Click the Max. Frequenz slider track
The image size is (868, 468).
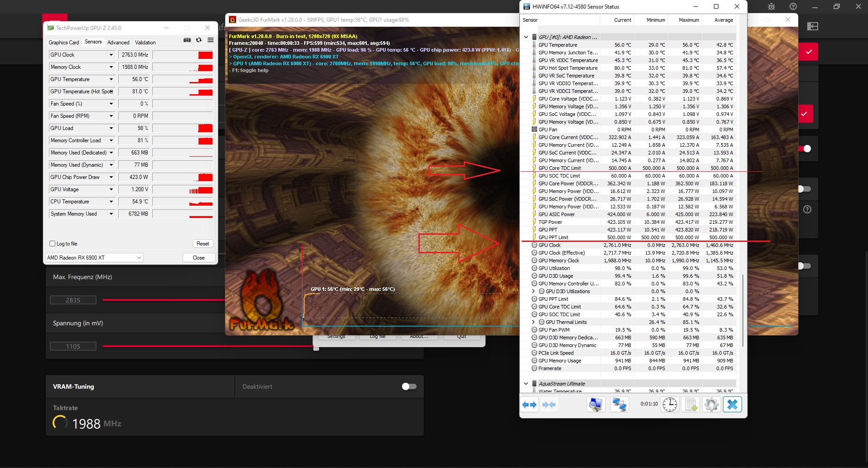click(164, 300)
